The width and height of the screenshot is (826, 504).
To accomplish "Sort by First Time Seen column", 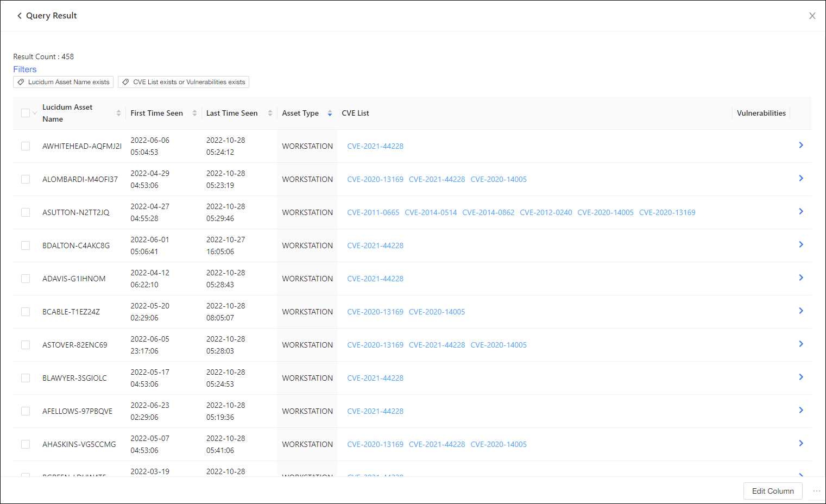I will 194,113.
